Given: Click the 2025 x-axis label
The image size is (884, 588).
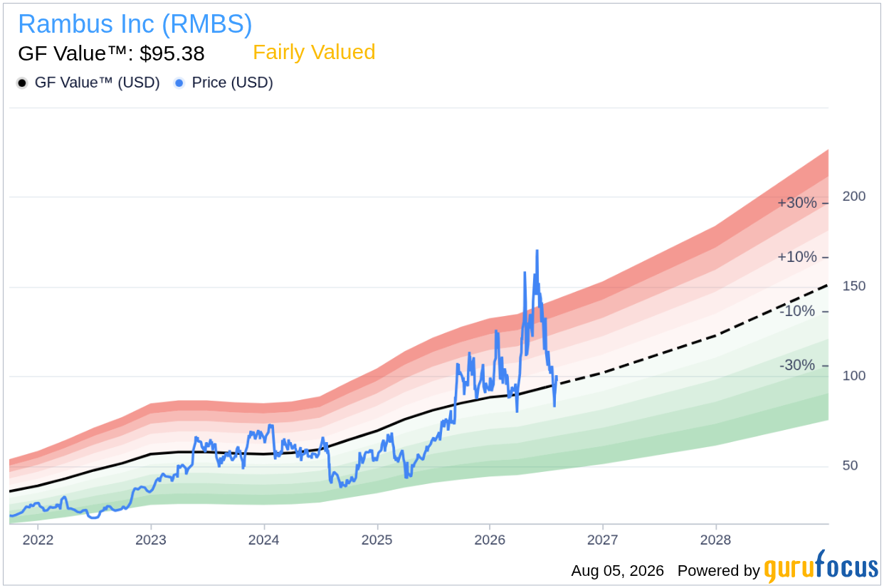Looking at the screenshot, I should click(377, 540).
